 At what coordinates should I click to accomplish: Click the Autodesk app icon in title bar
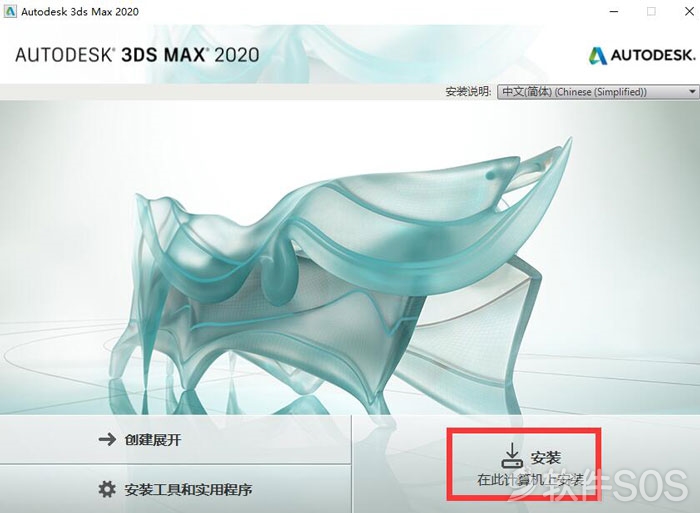tap(10, 12)
